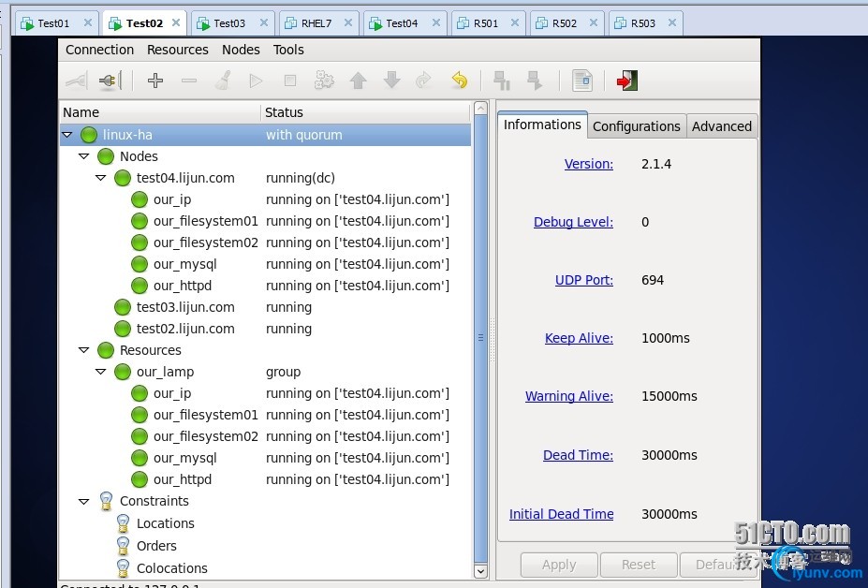The width and height of the screenshot is (868, 588).
Task: Click the UDP Port link
Action: (x=583, y=280)
